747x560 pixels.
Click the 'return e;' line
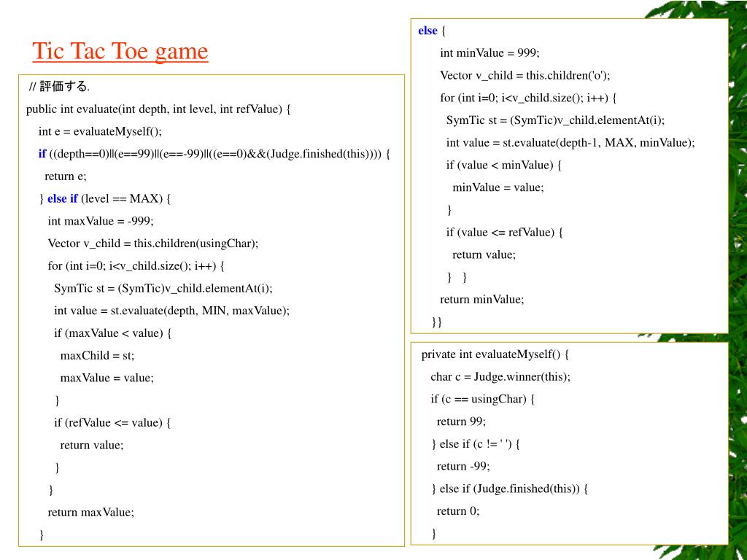coord(66,176)
